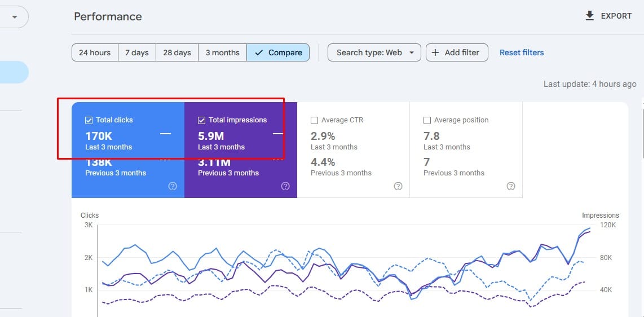Click the Reset filters link
This screenshot has height=317, width=644.
[x=522, y=52]
